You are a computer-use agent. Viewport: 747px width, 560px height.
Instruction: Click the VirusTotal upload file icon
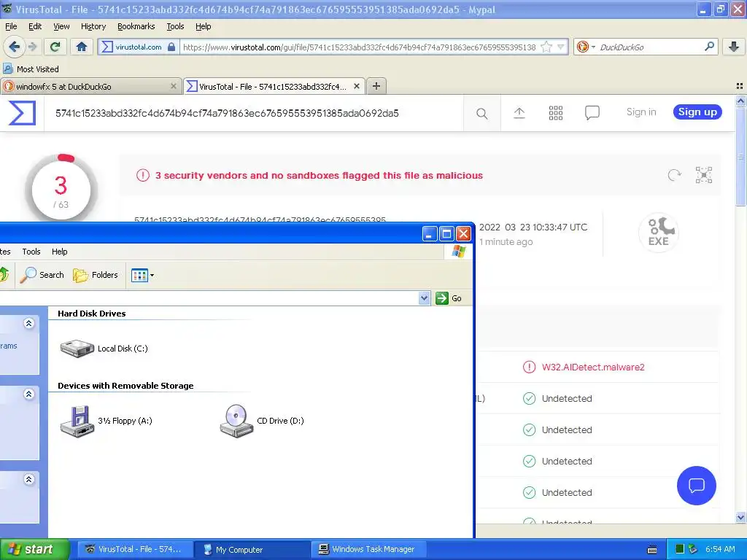(x=519, y=113)
